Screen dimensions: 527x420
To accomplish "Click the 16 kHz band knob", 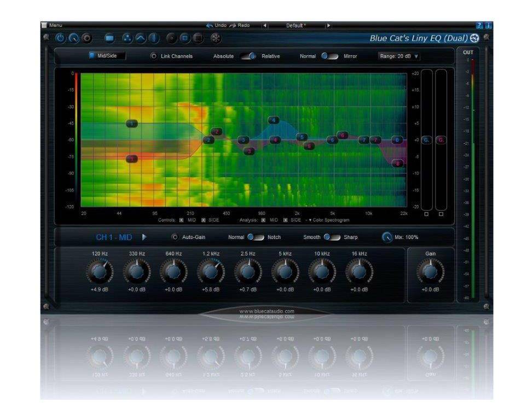I will click(359, 271).
